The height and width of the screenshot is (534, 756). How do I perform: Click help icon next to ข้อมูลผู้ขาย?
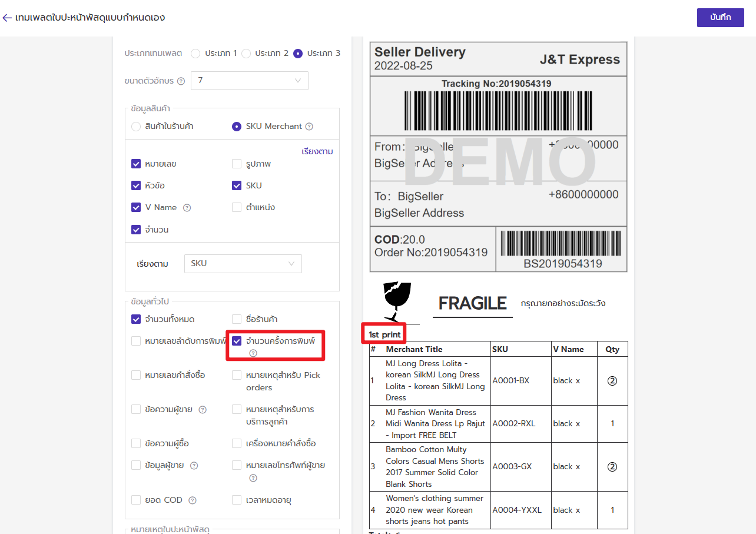[194, 466]
